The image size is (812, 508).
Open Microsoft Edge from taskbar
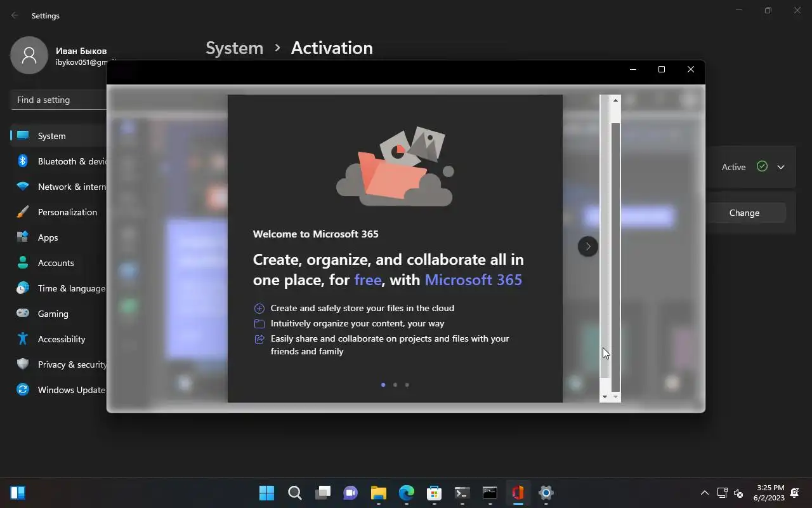(407, 493)
